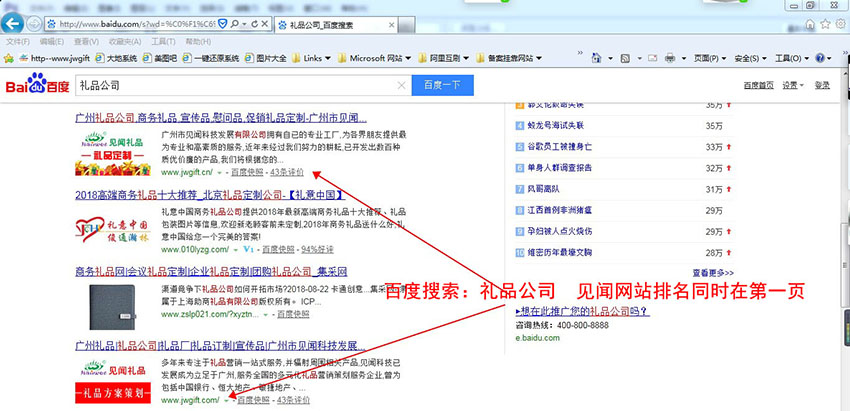Viewport: 850px width, 411px height.
Task: Open result 广州礼品公司,商务礼品,宣传品 link
Action: click(221, 118)
